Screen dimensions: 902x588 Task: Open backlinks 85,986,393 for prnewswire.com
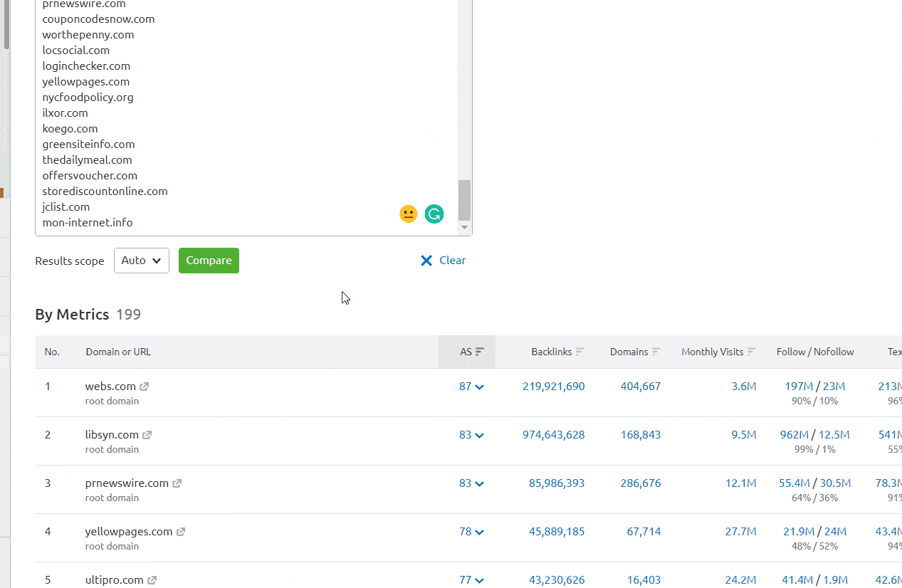tap(557, 483)
